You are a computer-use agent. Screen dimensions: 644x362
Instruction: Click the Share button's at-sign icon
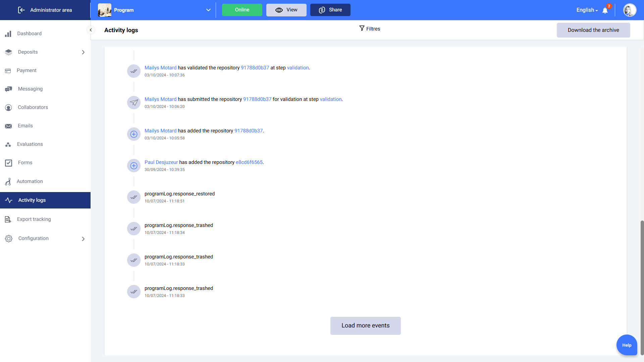[322, 10]
